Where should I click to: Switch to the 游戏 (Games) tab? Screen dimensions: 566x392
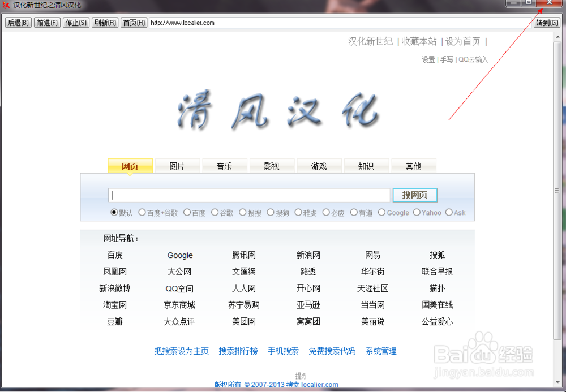point(319,166)
